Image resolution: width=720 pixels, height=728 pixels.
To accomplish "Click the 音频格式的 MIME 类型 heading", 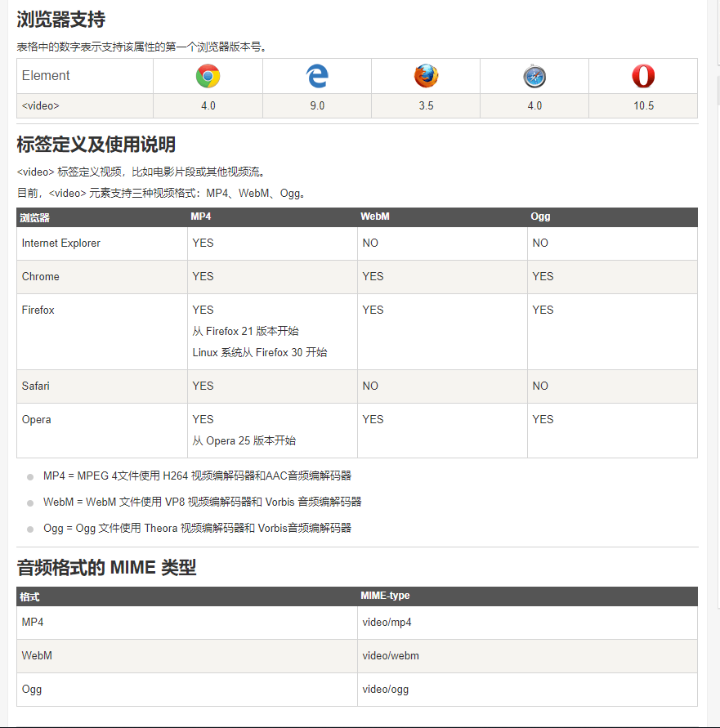I will [106, 567].
